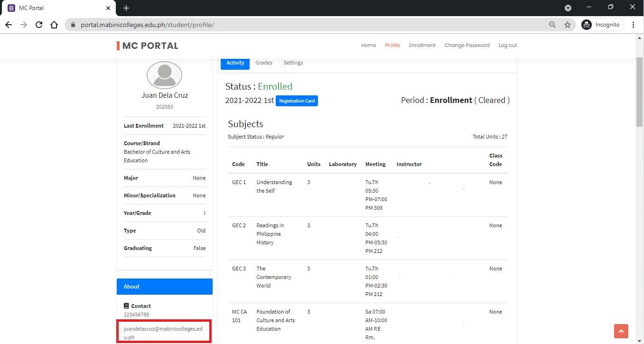Click Change Password in the navigation
The image size is (644, 344).
[x=467, y=46]
